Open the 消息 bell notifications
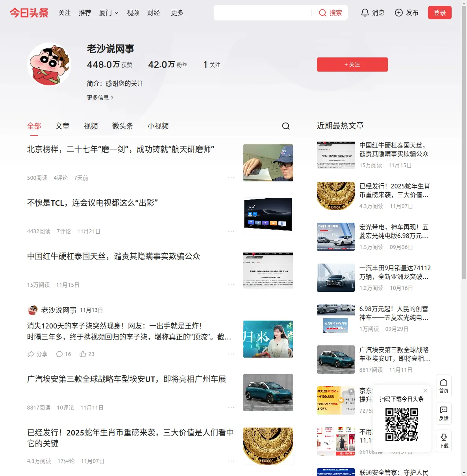467x476 pixels. (x=365, y=13)
